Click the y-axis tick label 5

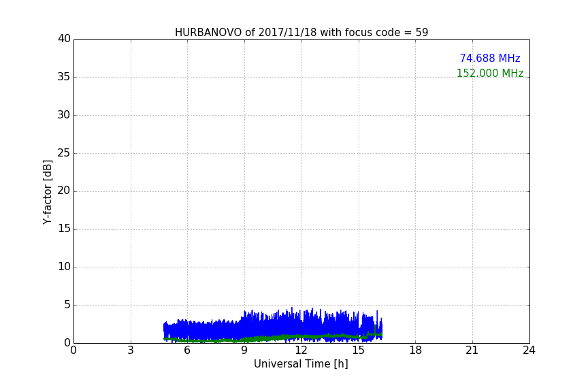click(x=67, y=305)
